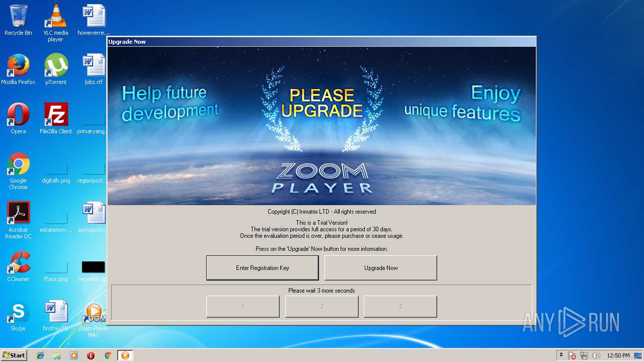This screenshot has width=644, height=362.
Task: Click the PLEASE UPGRADE banner image
Action: pyautogui.click(x=321, y=126)
